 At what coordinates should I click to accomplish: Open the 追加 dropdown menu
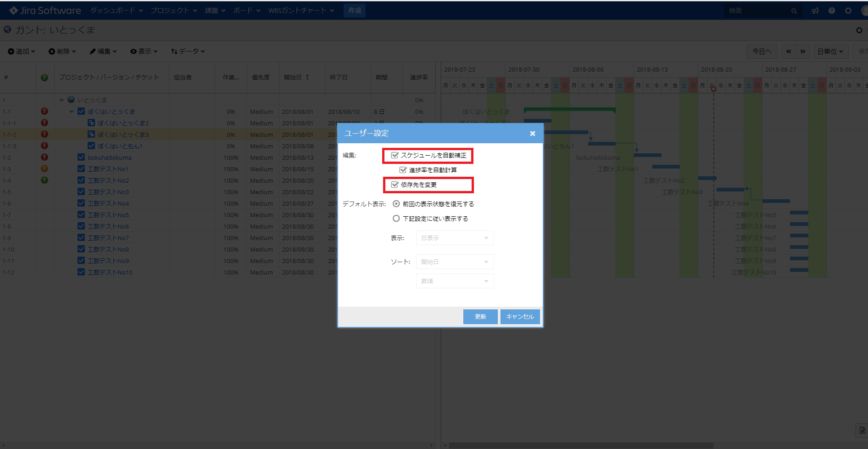click(x=22, y=51)
